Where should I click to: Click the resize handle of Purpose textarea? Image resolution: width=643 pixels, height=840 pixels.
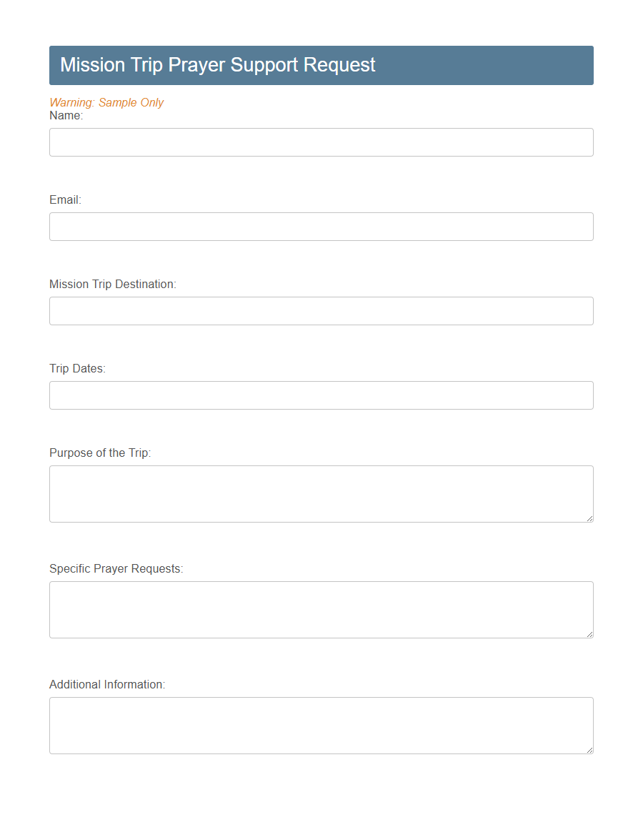(x=590, y=519)
